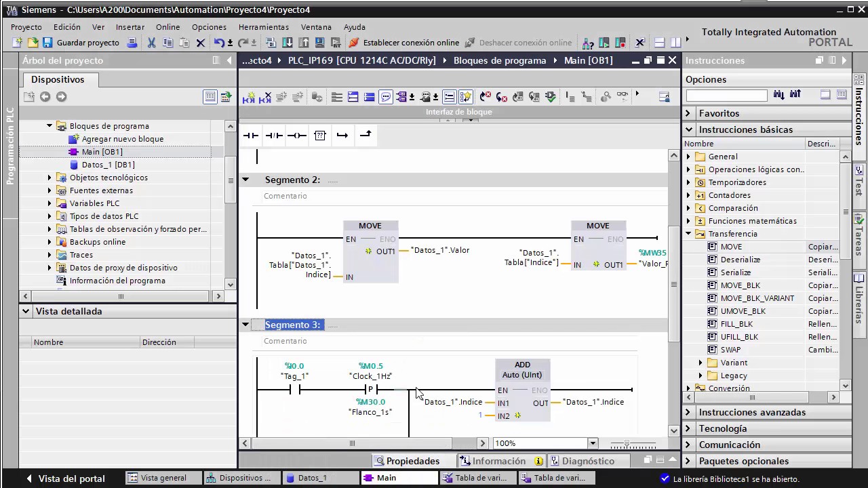Collapse Segmento 3 network
This screenshot has width=868, height=488.
pos(245,325)
